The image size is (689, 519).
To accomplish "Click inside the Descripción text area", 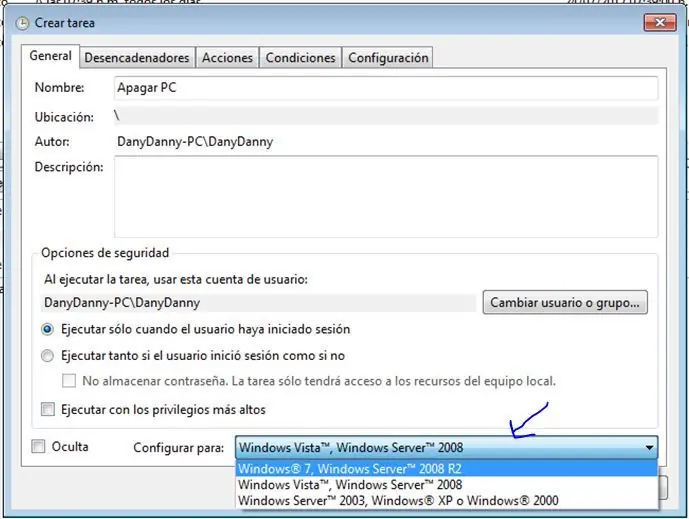I will (x=386, y=196).
